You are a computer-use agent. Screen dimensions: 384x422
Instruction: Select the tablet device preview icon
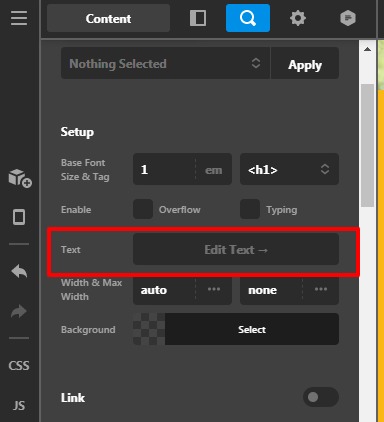[x=19, y=217]
